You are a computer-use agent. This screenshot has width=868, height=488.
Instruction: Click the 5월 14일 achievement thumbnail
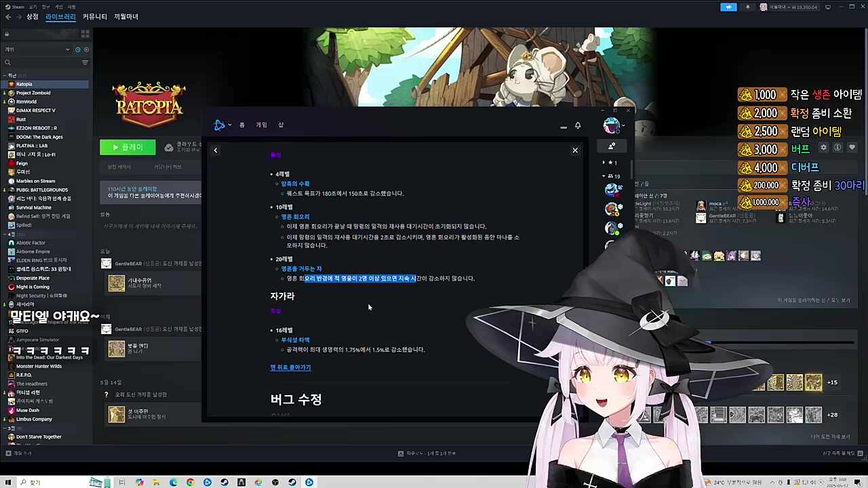(x=117, y=414)
